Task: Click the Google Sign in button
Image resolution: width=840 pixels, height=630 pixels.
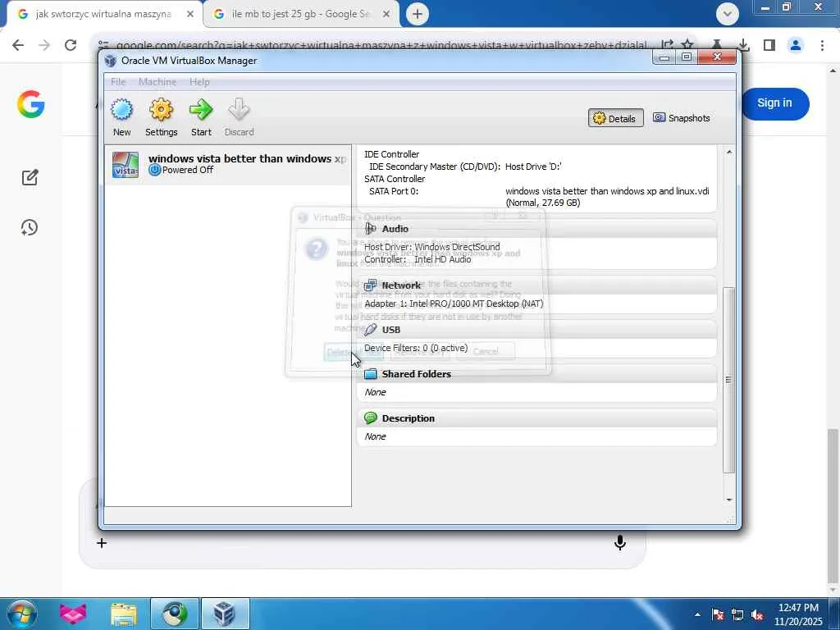Action: [x=774, y=103]
